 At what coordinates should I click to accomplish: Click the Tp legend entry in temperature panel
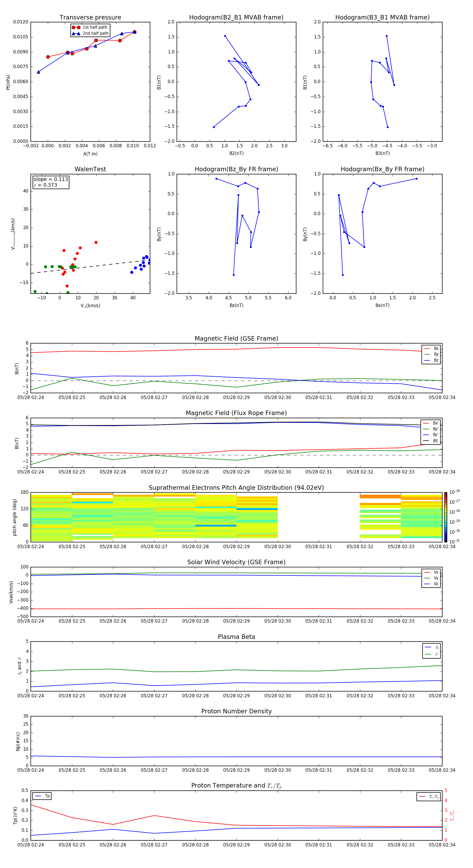click(x=42, y=796)
